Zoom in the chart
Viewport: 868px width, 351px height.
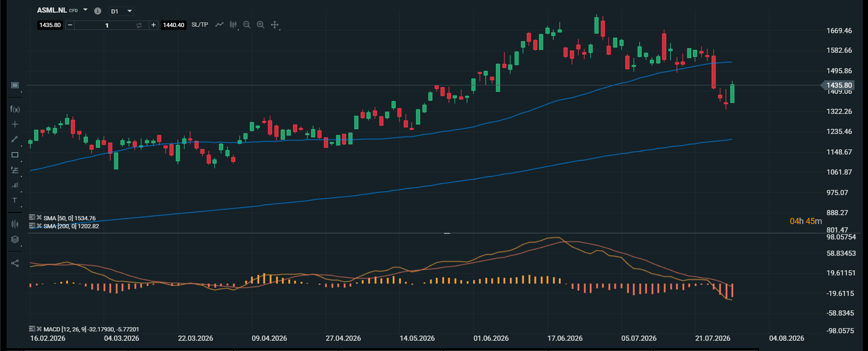coord(261,25)
